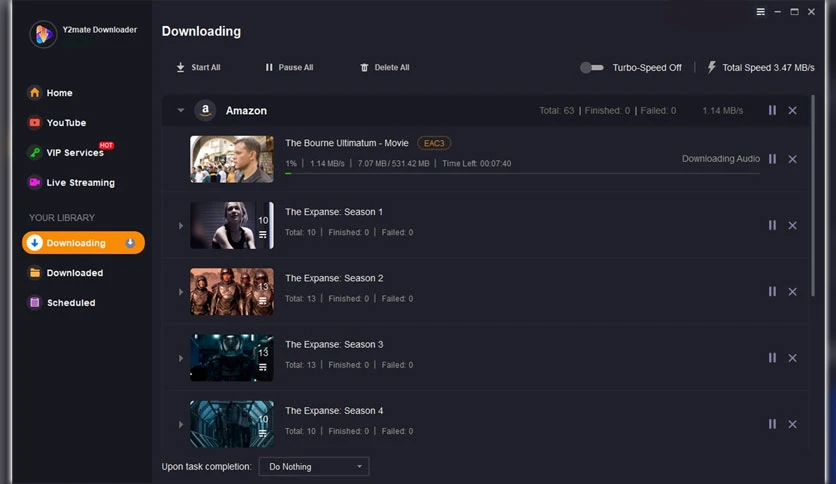
Task: Click the EAC3 audio badge
Action: click(434, 143)
